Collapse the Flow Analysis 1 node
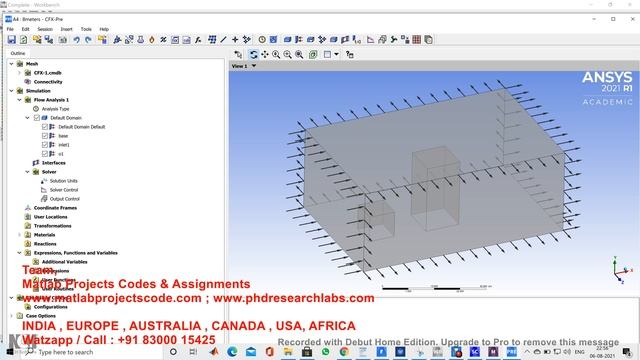The height and width of the screenshot is (360, 640). click(x=19, y=100)
